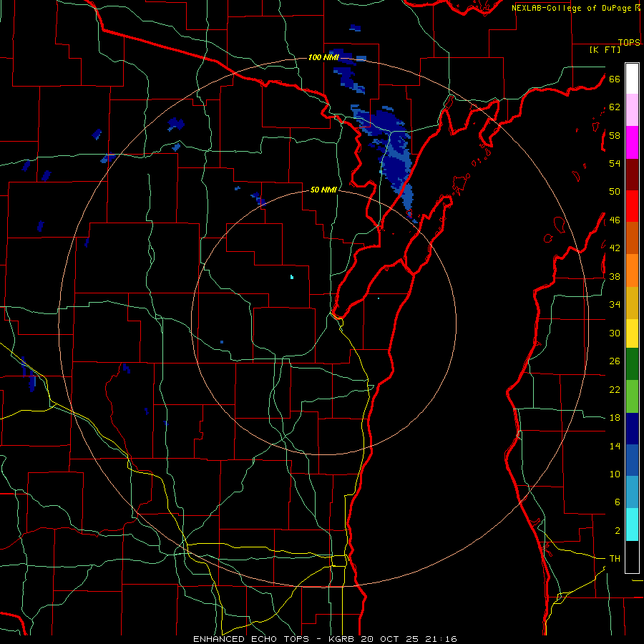644x644 pixels.
Task: Click the small blue echo inside the 50 NMI ring
Action: pyautogui.click(x=222, y=342)
